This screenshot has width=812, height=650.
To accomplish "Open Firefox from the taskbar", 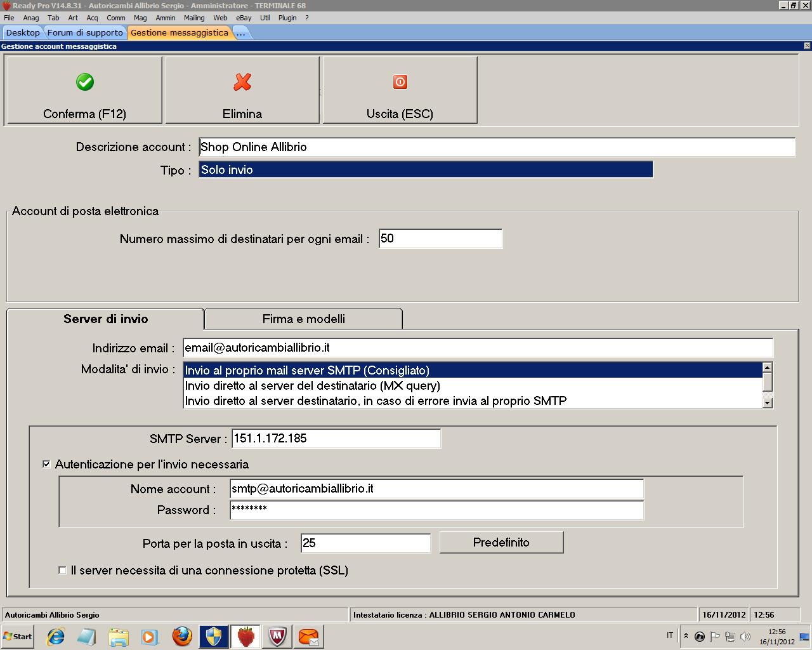I will 182,636.
